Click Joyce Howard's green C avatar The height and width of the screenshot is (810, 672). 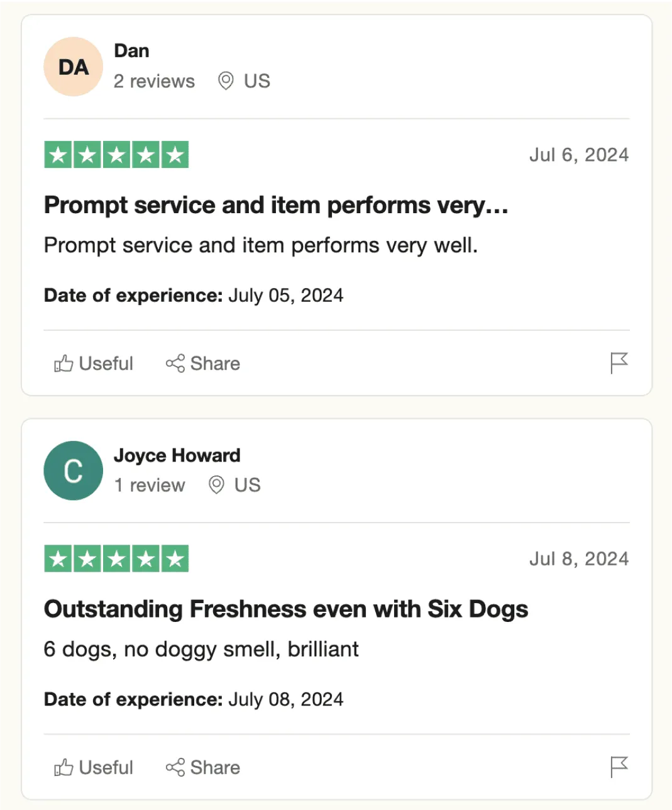pos(73,470)
